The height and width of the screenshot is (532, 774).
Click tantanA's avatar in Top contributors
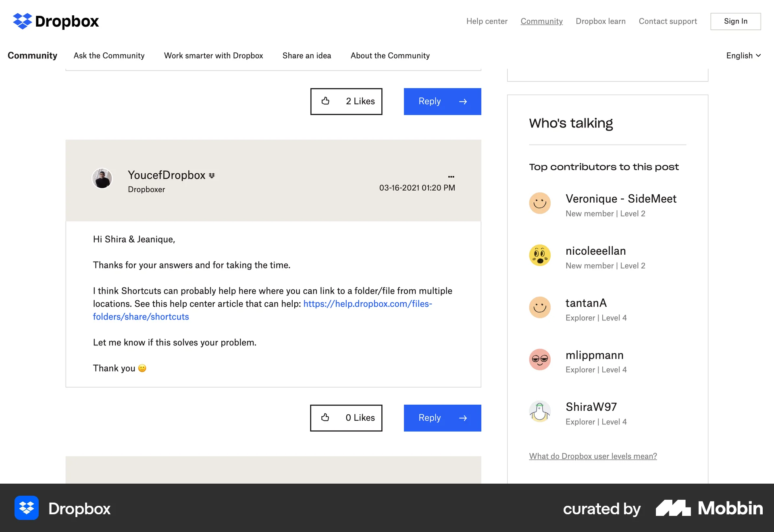[540, 307]
